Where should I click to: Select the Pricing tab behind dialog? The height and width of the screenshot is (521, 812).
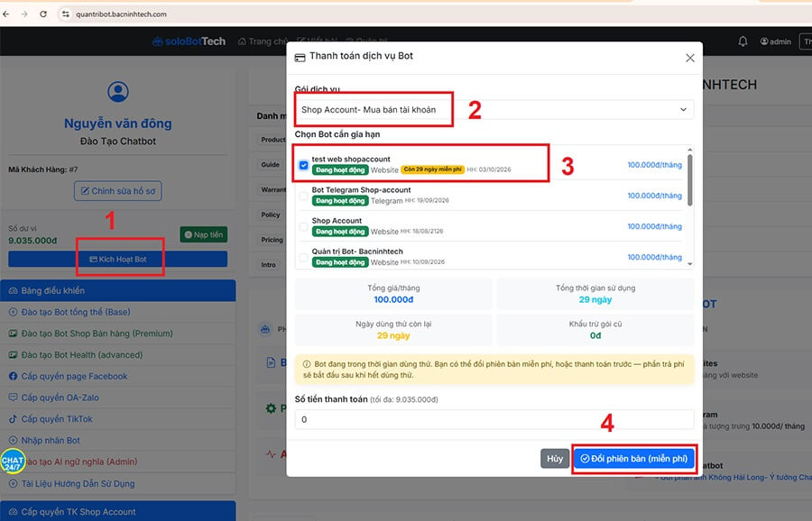pyautogui.click(x=272, y=240)
